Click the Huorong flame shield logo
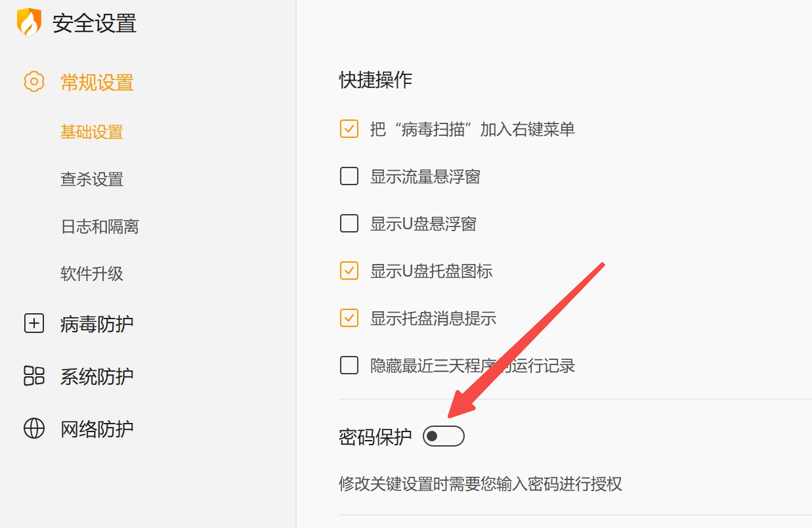Image resolution: width=812 pixels, height=528 pixels. pyautogui.click(x=29, y=23)
